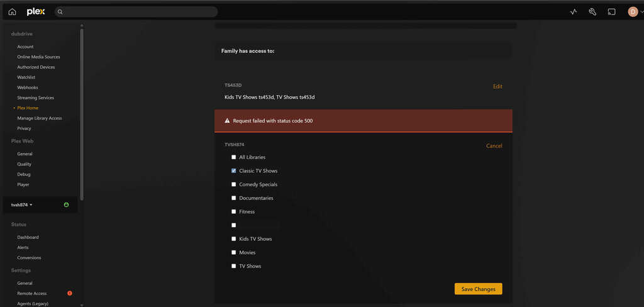Click the dubdrive account header
The height and width of the screenshot is (307, 644).
[x=22, y=34]
